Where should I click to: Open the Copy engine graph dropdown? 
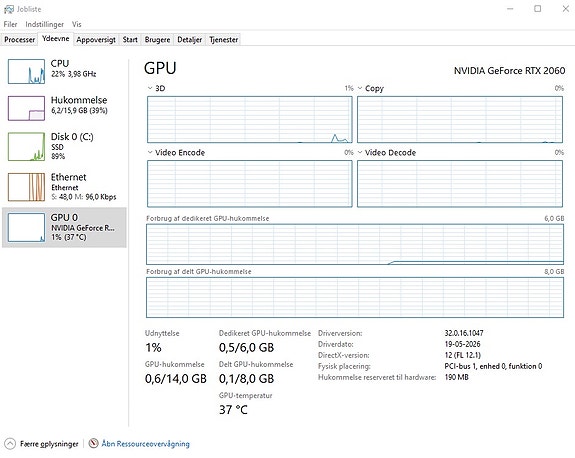[x=360, y=88]
